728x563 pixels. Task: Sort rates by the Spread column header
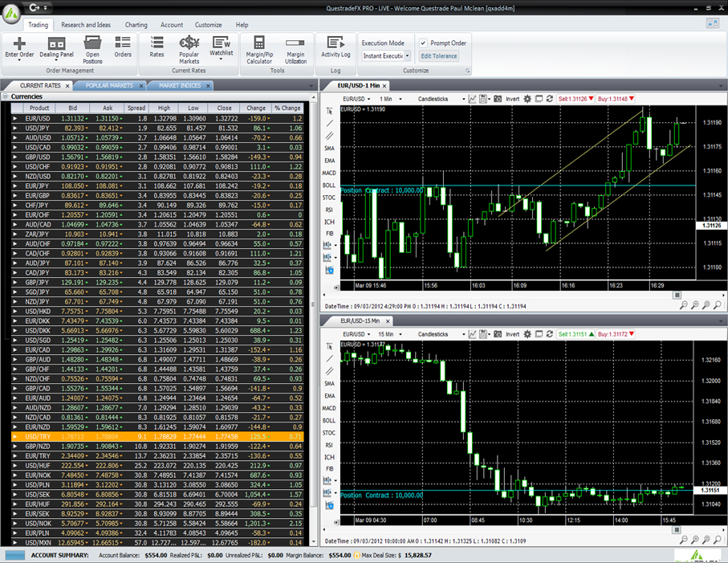click(136, 108)
